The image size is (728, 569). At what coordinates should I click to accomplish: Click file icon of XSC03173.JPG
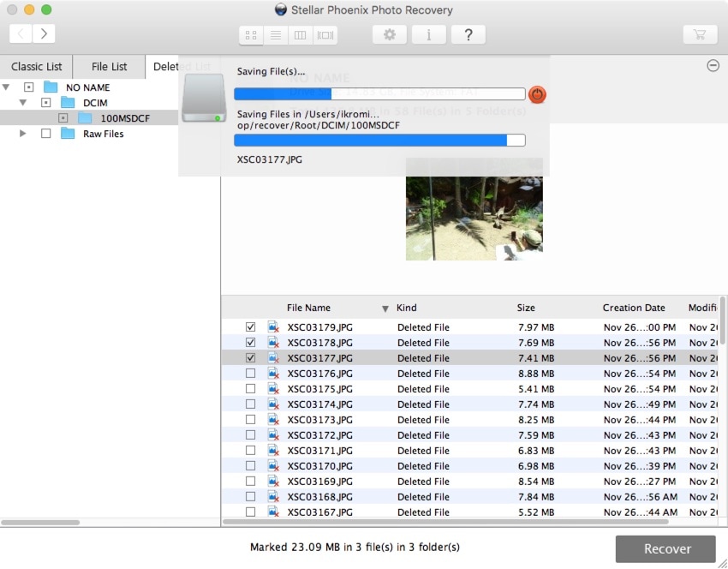coord(273,419)
